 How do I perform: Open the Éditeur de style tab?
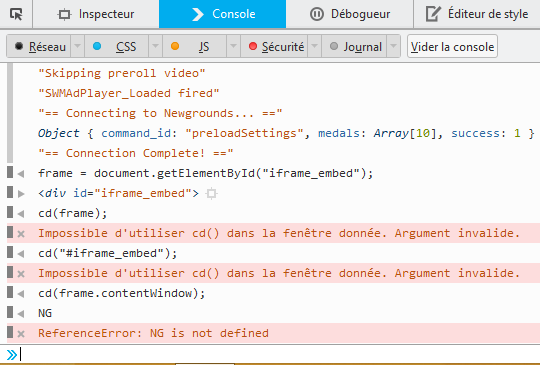pyautogui.click(x=477, y=14)
